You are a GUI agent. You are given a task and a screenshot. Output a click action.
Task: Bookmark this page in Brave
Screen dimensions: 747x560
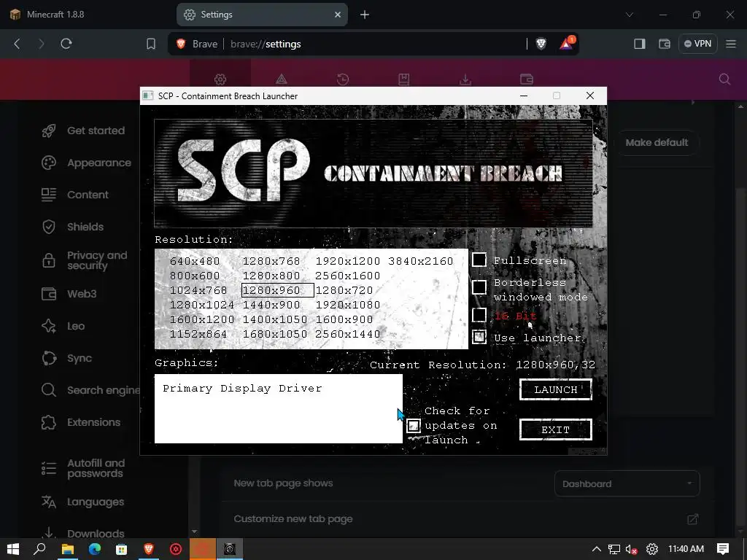coord(150,44)
